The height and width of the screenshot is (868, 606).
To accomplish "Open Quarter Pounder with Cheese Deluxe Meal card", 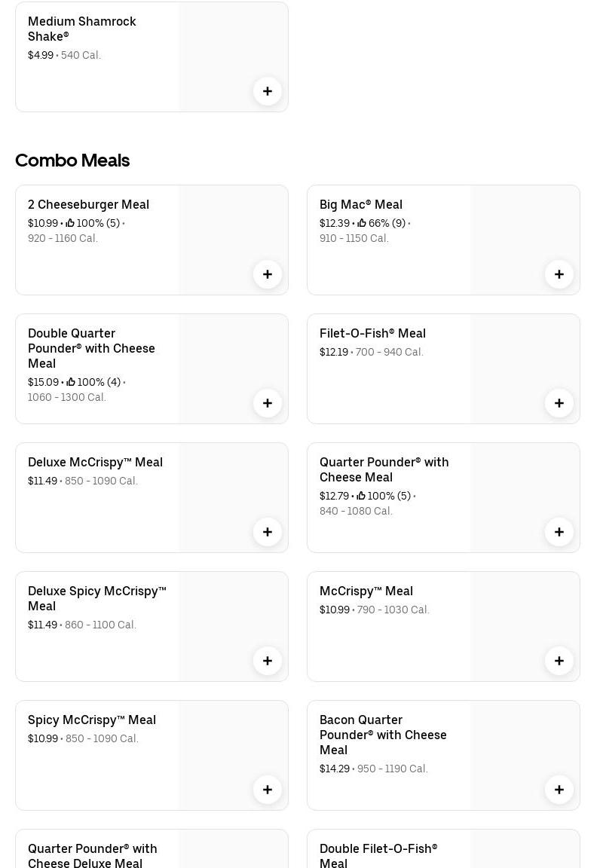I will click(92, 855).
